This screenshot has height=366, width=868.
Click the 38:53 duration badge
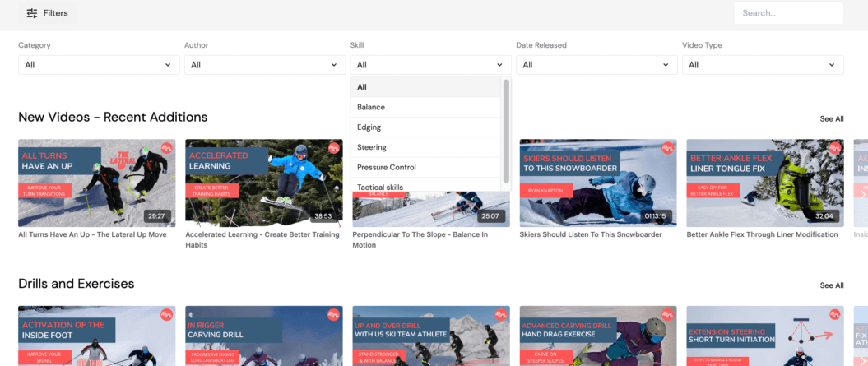point(324,216)
